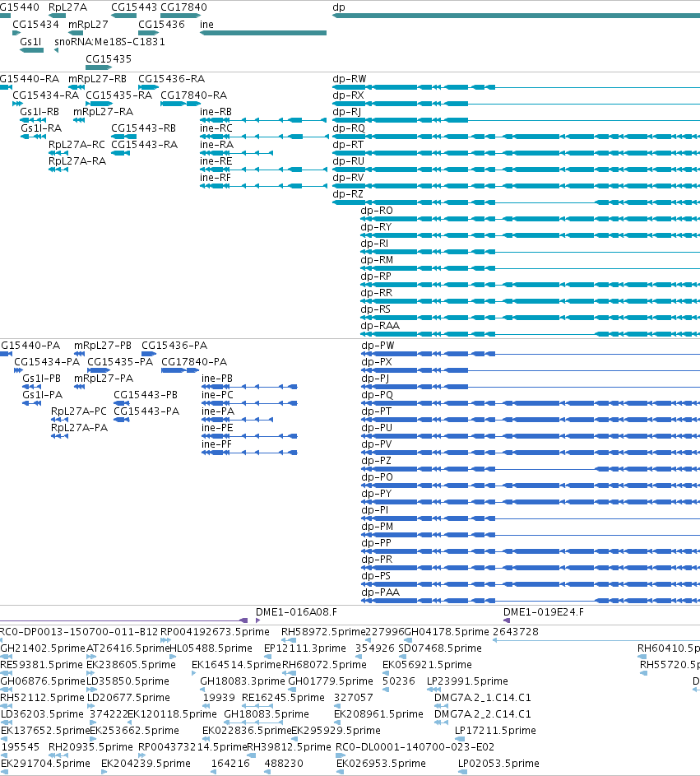This screenshot has width=700, height=776.
Task: Click RC0-DL0001-140700-023-E02 label
Action: click(x=415, y=747)
